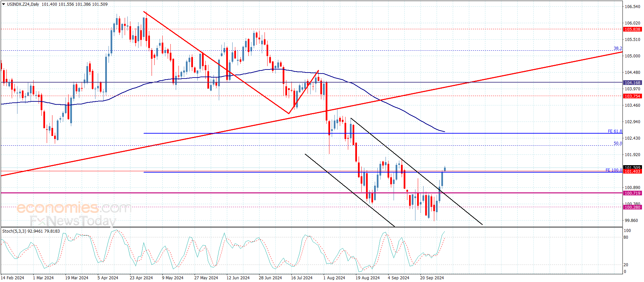644x282 pixels.
Task: Click the red 101.403 price tag
Action: pos(632,172)
